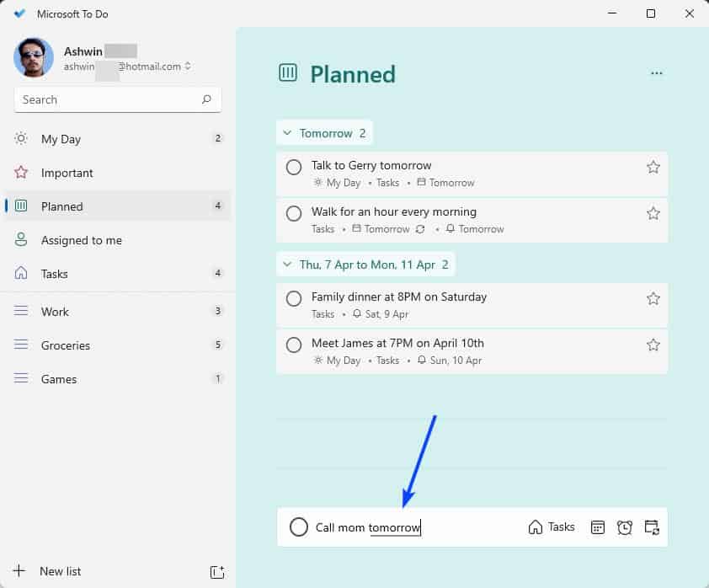Collapse the Thu, 7 Apr to Mon, 11 Apr group
The image size is (709, 588).
(287, 265)
